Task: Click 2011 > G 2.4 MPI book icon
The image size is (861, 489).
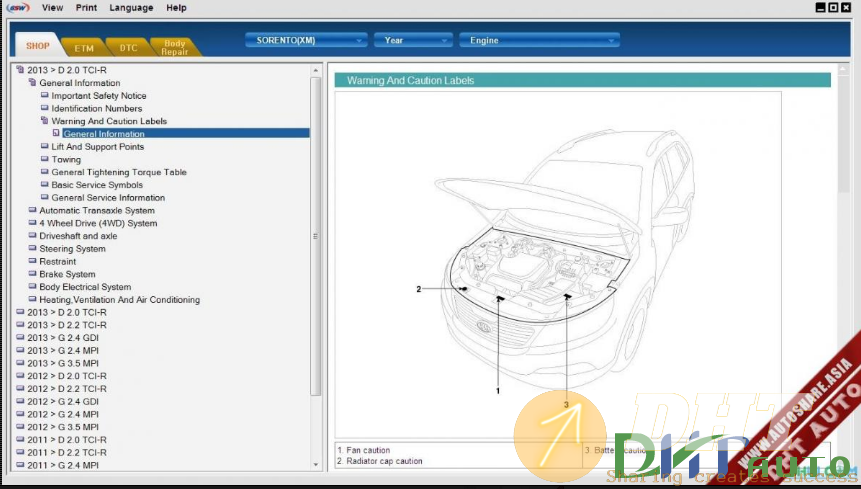Action: pyautogui.click(x=20, y=465)
